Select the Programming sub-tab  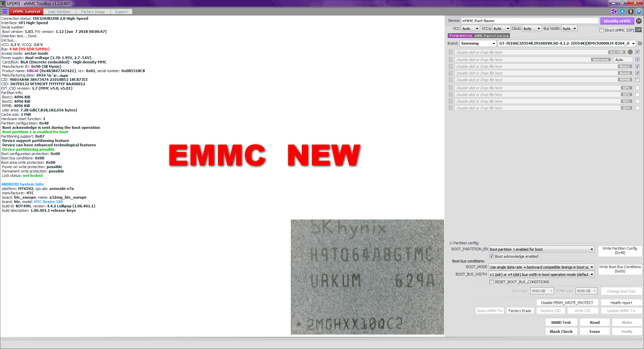tap(461, 36)
